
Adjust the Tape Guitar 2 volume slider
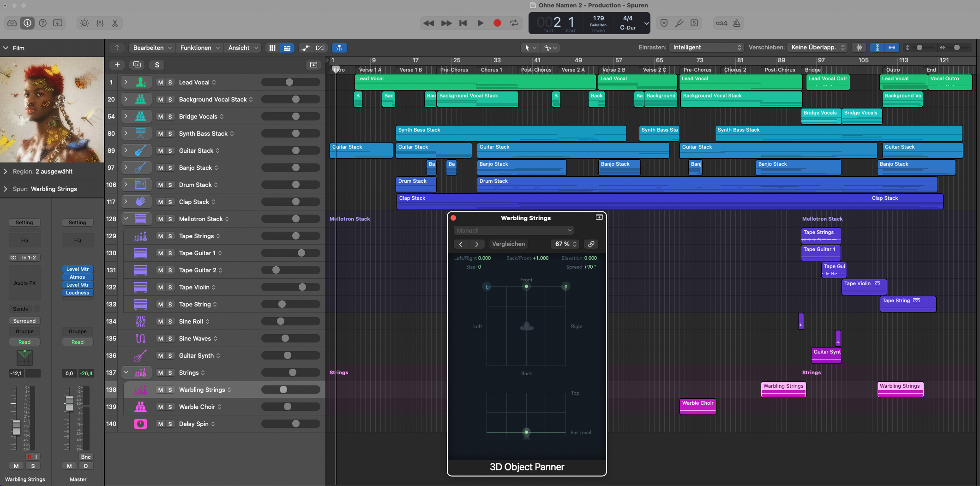click(276, 270)
